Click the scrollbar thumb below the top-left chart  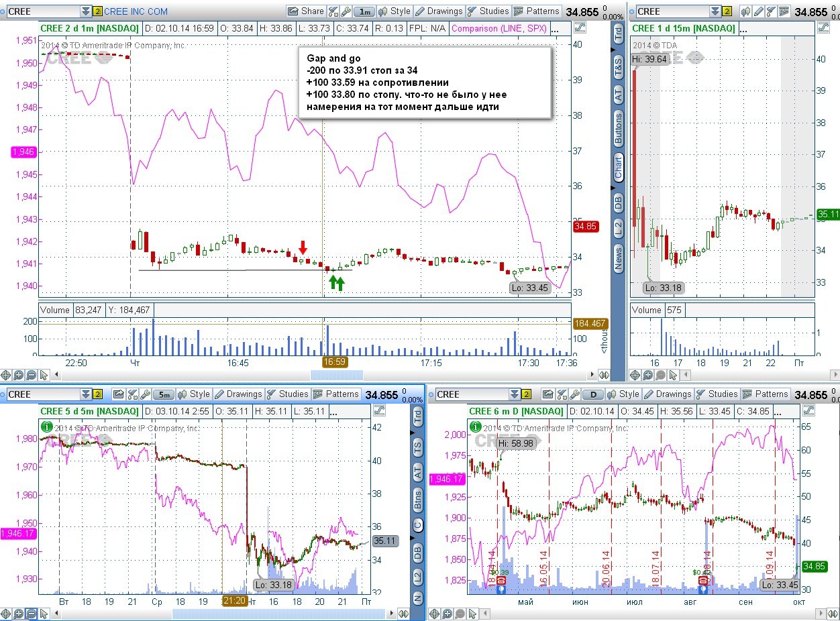click(x=337, y=375)
